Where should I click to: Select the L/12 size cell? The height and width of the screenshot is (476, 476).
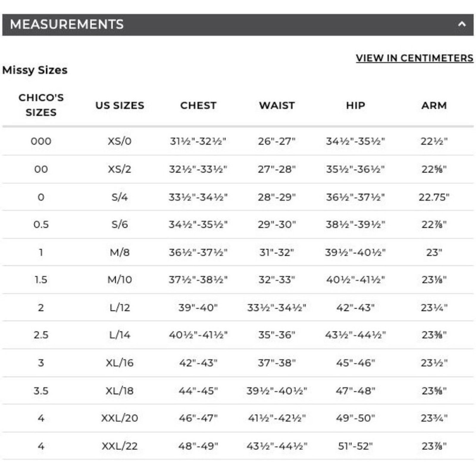click(120, 307)
